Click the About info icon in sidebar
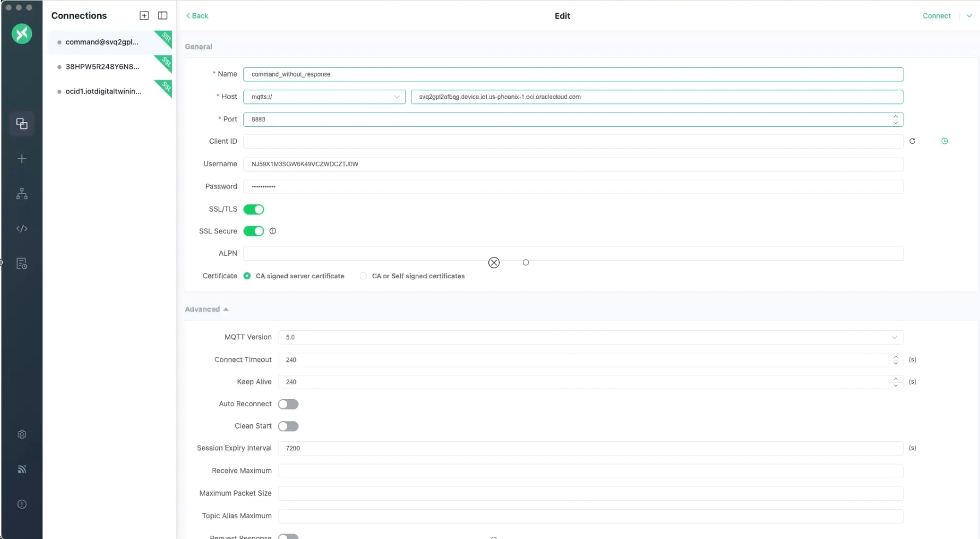The height and width of the screenshot is (539, 980). pos(22,504)
